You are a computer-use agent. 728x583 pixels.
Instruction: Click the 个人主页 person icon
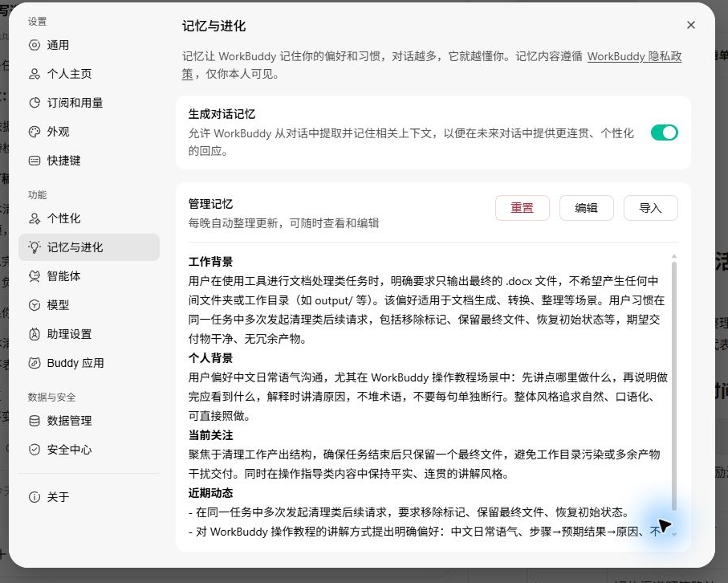35,74
